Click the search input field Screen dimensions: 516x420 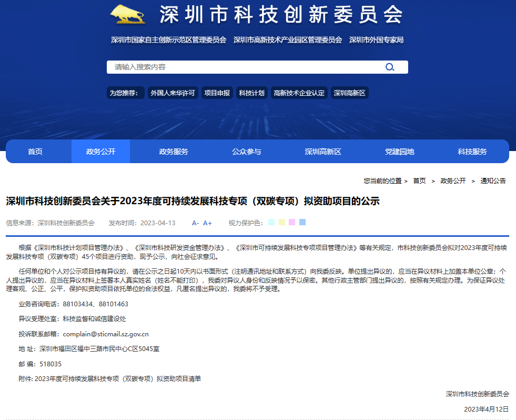pos(242,67)
